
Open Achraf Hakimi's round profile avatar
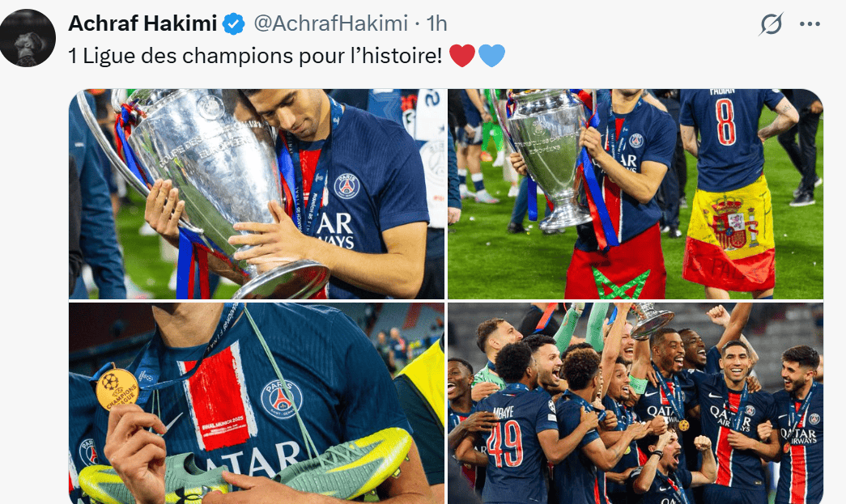pos(27,38)
